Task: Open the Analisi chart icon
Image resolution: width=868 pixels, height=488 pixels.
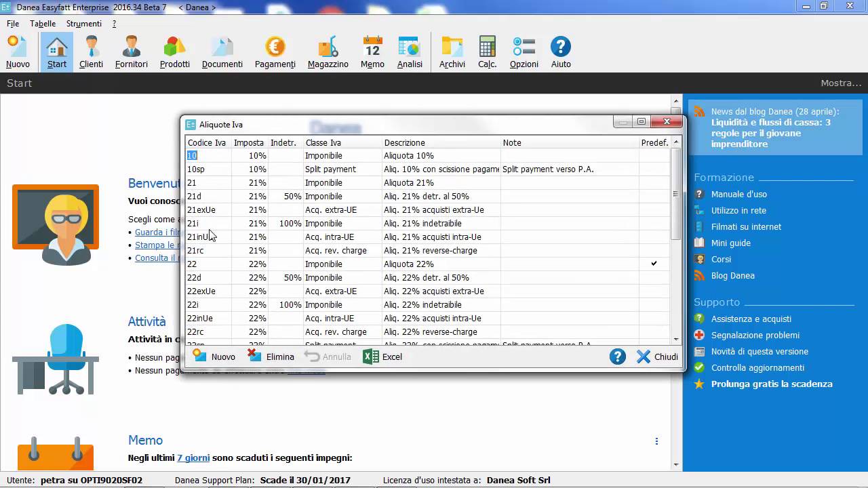Action: [410, 52]
